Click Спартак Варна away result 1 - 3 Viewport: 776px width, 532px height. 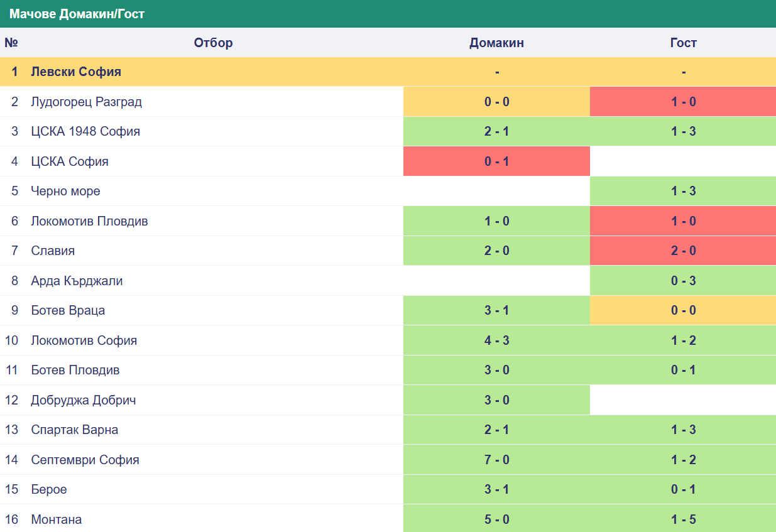[683, 430]
